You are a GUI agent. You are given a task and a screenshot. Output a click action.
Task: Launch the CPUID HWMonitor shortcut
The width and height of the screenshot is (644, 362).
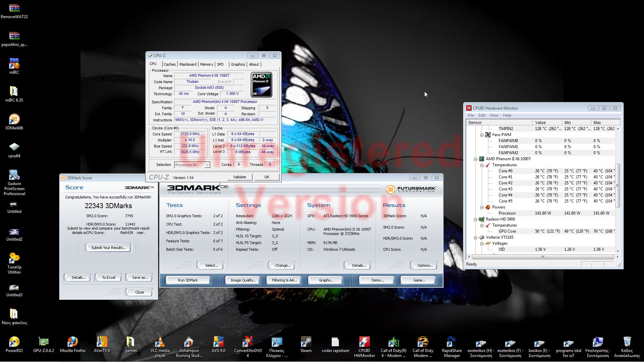[x=364, y=347]
